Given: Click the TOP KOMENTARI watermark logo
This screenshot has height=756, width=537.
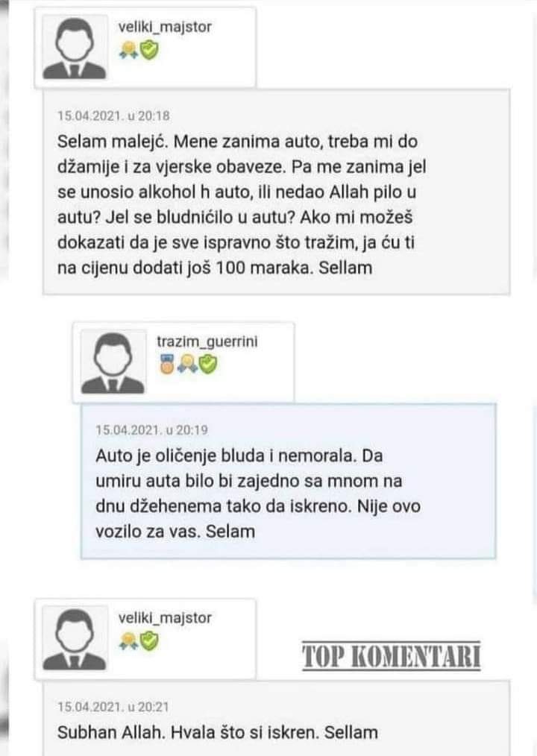Looking at the screenshot, I should coord(392,658).
